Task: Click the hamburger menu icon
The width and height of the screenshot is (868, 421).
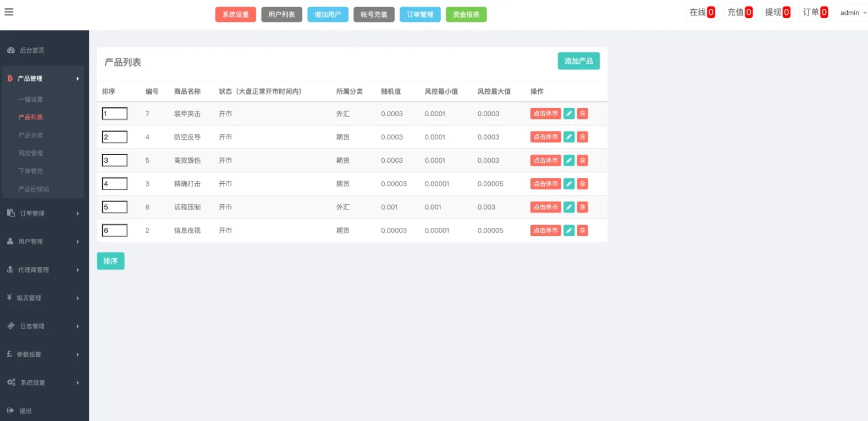Action: [x=9, y=12]
